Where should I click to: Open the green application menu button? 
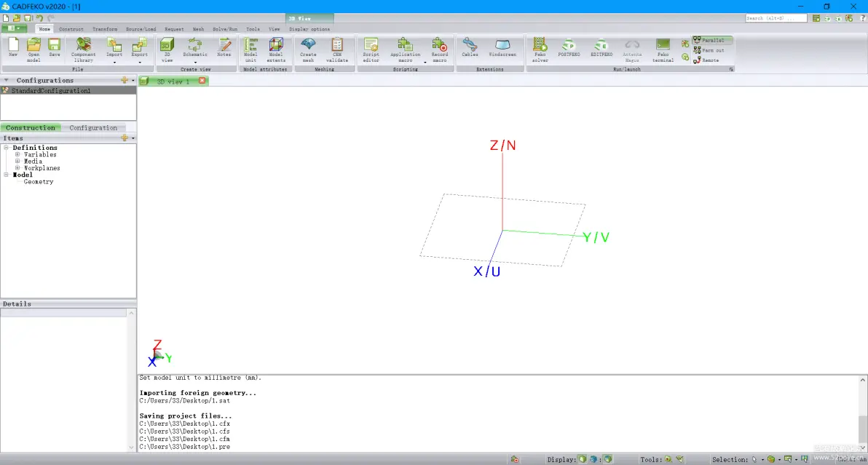14,28
